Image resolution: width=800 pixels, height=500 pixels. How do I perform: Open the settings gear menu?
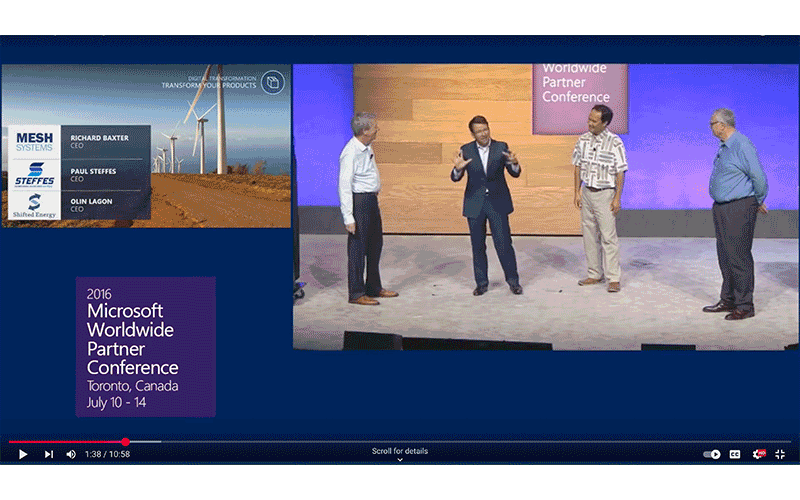pos(759,454)
